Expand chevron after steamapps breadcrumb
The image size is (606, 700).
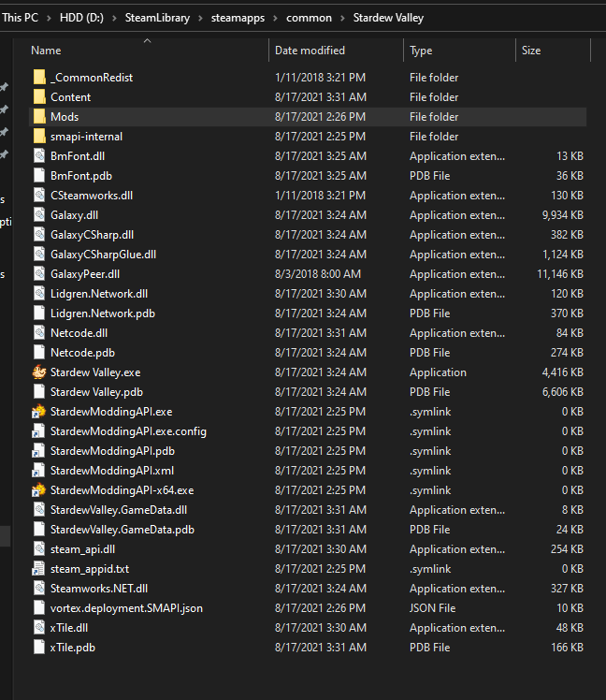(x=275, y=18)
